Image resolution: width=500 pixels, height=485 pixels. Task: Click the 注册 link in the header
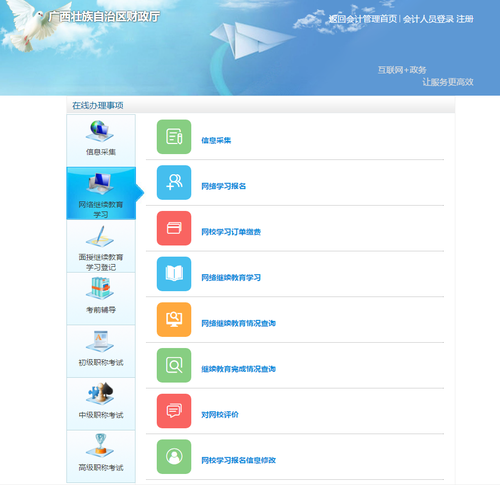465,19
